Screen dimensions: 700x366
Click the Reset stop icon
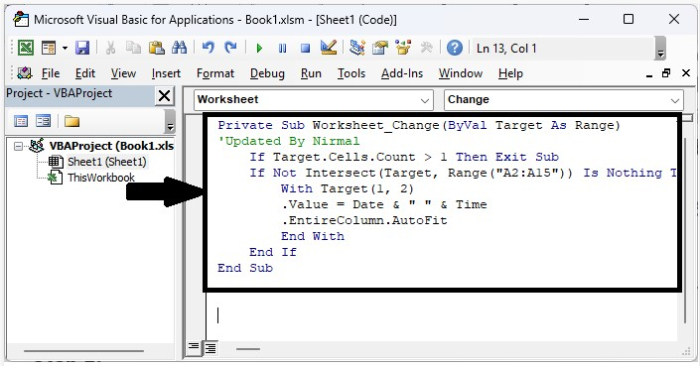tap(305, 48)
